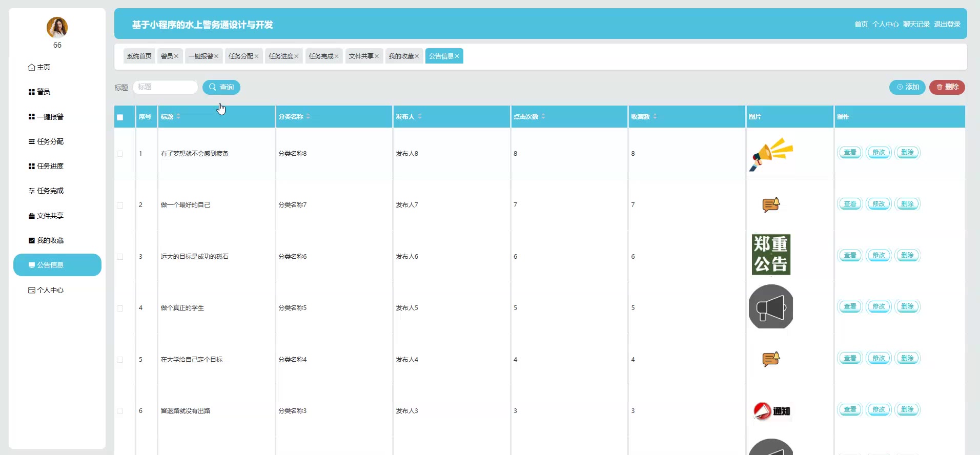Image resolution: width=980 pixels, height=455 pixels.
Task: Open 我的收藏 in the sidebar
Action: click(x=46, y=240)
